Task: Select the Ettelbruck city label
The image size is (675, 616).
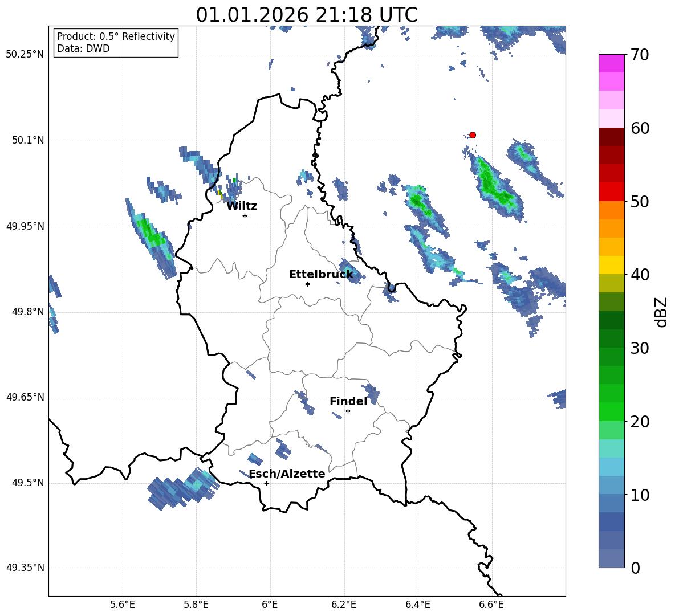Action: tap(321, 275)
